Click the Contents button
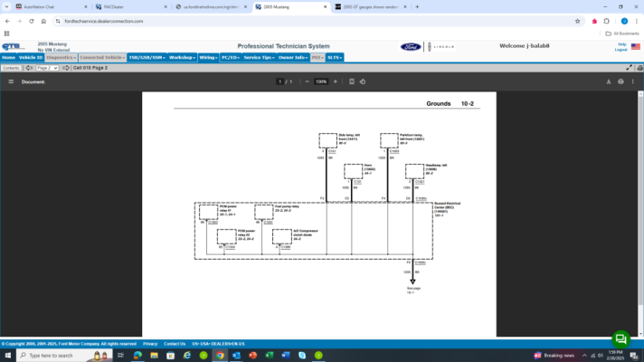This screenshot has width=644, height=362. click(11, 68)
